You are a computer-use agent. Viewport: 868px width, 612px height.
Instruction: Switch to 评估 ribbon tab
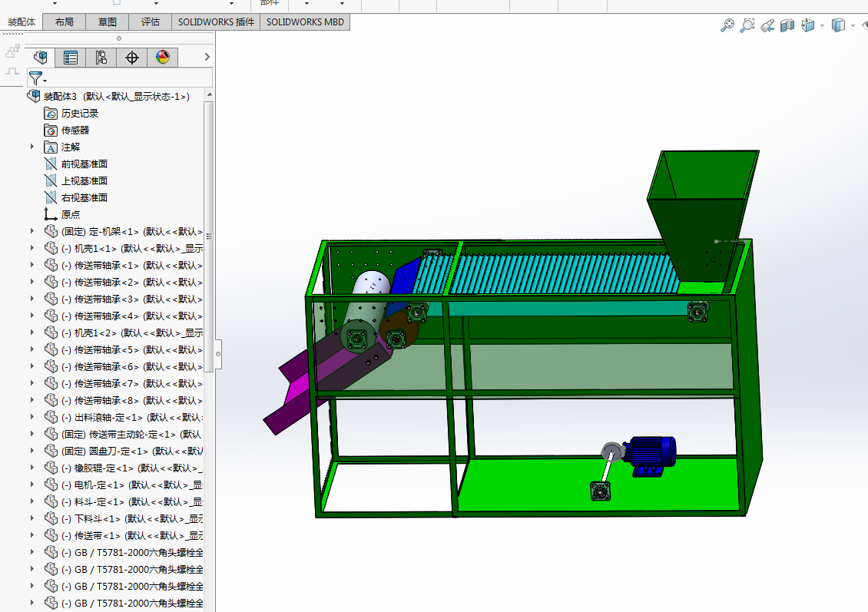(x=150, y=22)
